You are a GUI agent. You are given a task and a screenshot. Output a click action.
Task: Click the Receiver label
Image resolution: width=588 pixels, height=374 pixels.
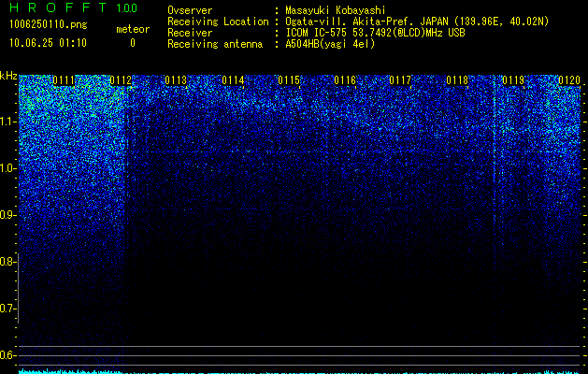click(x=190, y=33)
